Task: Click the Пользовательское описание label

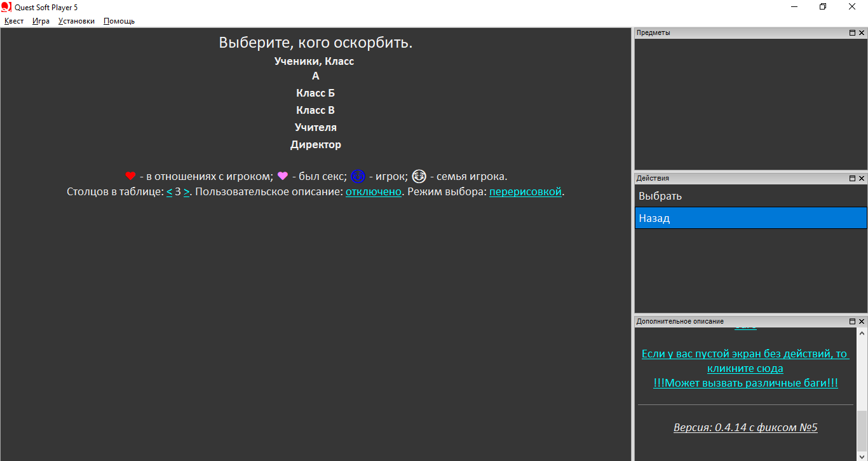Action: [269, 191]
